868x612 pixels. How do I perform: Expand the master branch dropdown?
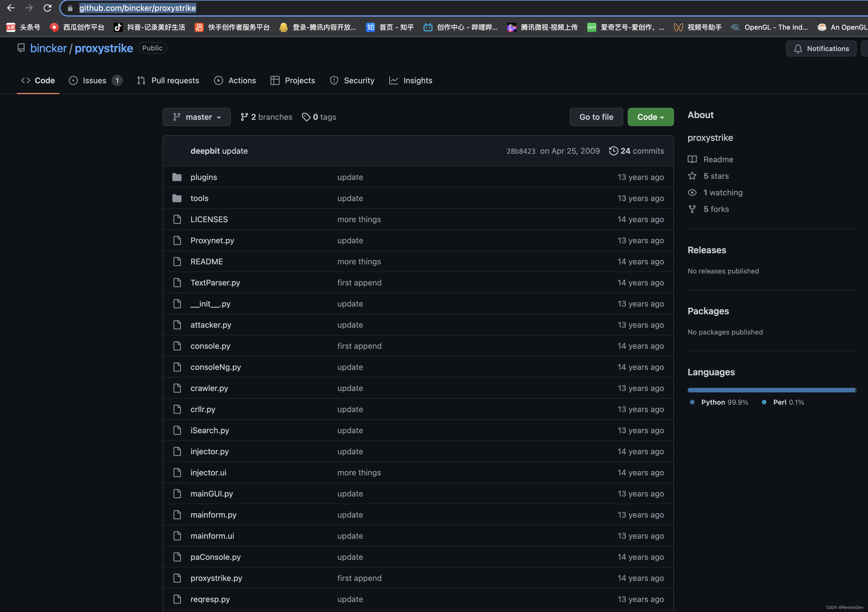pos(197,117)
